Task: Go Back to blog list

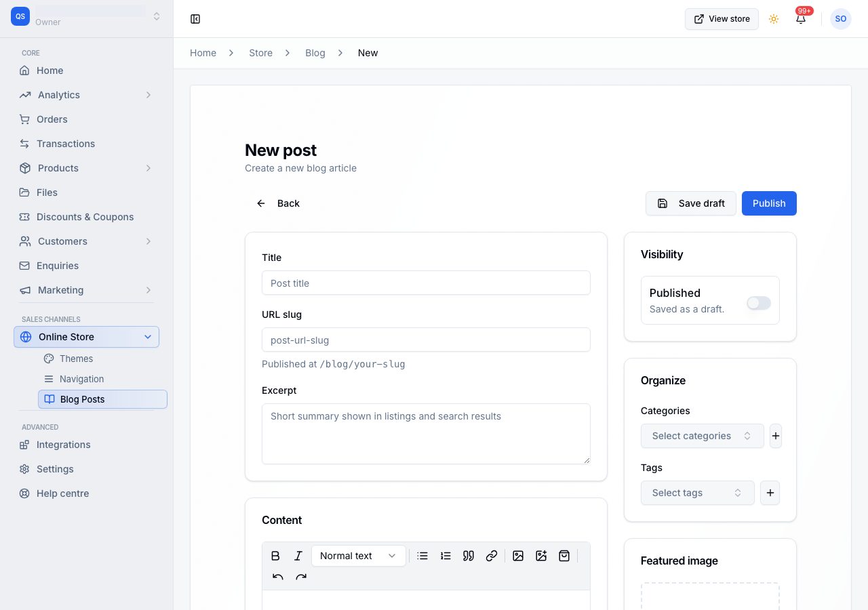Action: [x=278, y=203]
